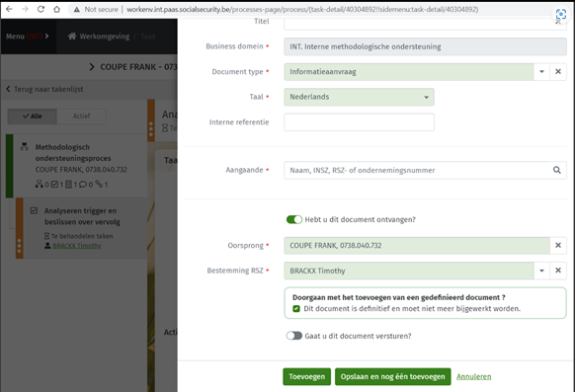Focus the Interne referentie input field
This screenshot has width=575, height=392.
359,122
